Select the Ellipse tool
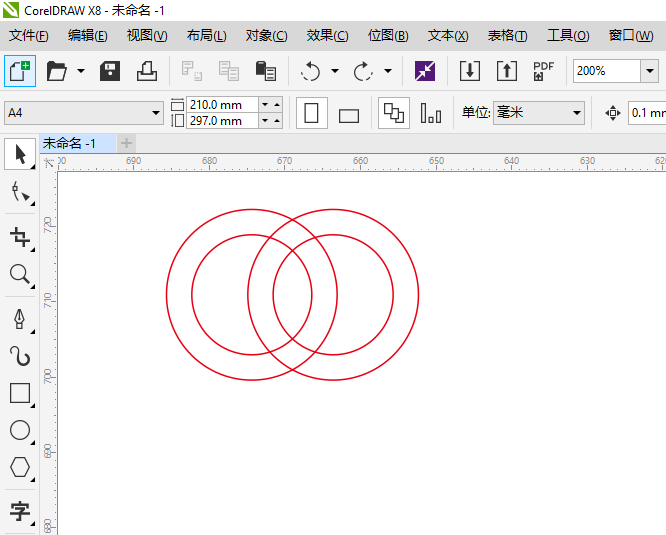 19,431
